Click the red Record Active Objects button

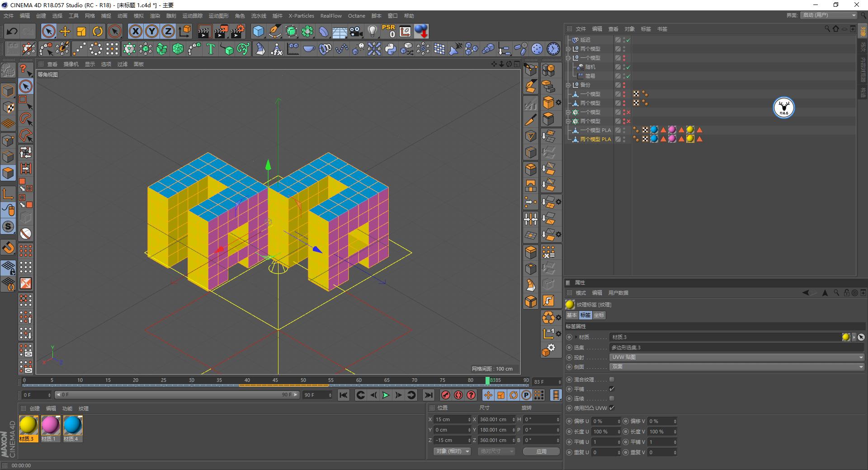(446, 395)
